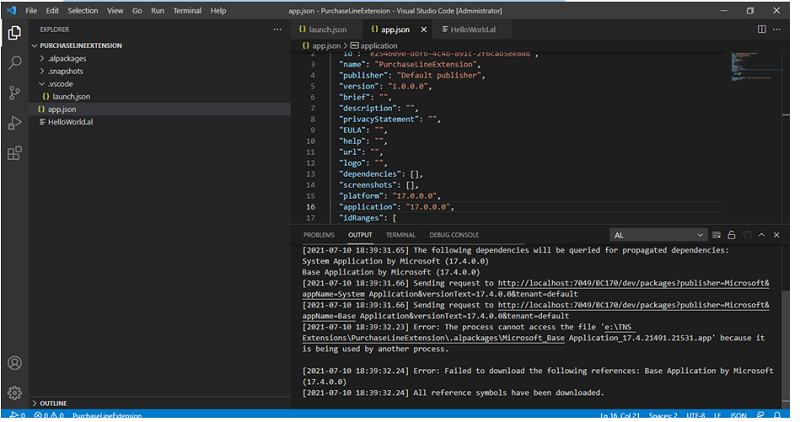Open the Go menu
This screenshot has width=800, height=422.
139,11
